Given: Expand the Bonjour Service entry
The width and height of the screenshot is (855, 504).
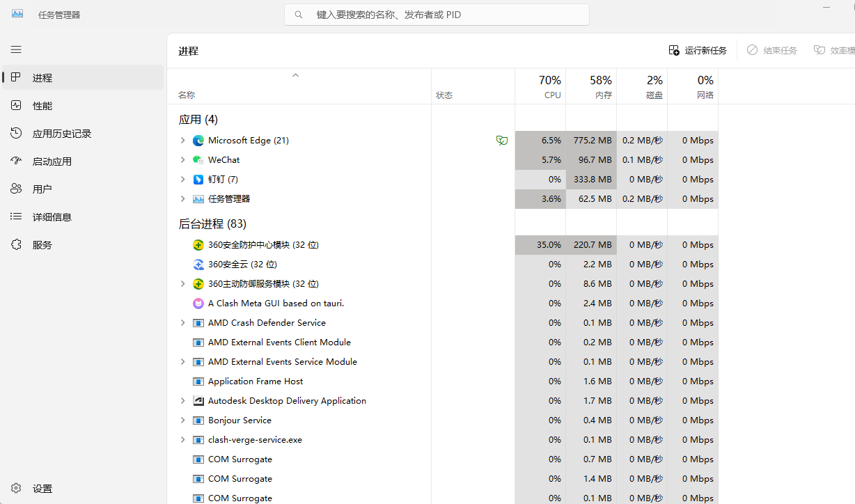Looking at the screenshot, I should (182, 420).
